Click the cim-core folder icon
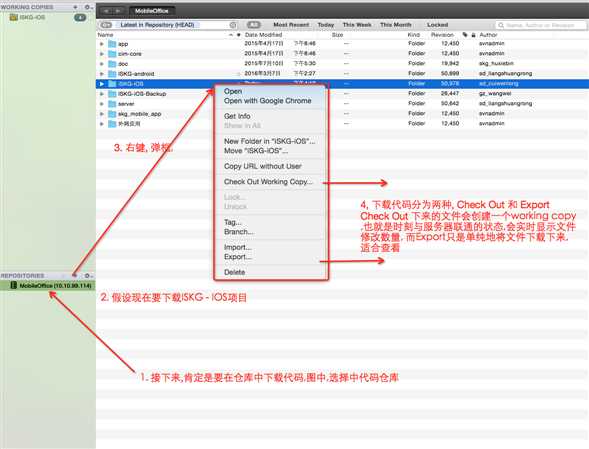This screenshot has height=449, width=589. coord(112,54)
